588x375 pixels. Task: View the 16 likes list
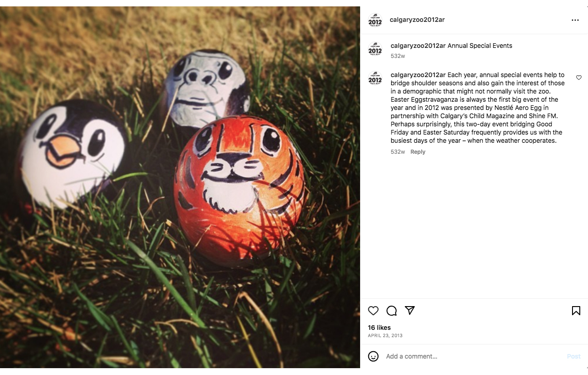pyautogui.click(x=379, y=328)
